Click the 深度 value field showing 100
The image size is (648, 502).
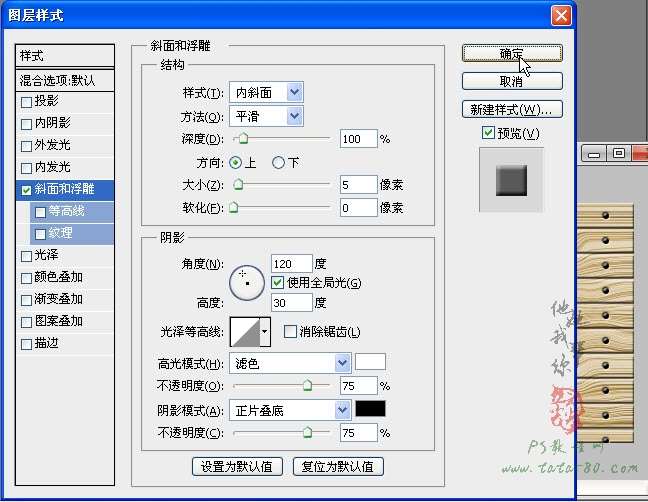358,139
